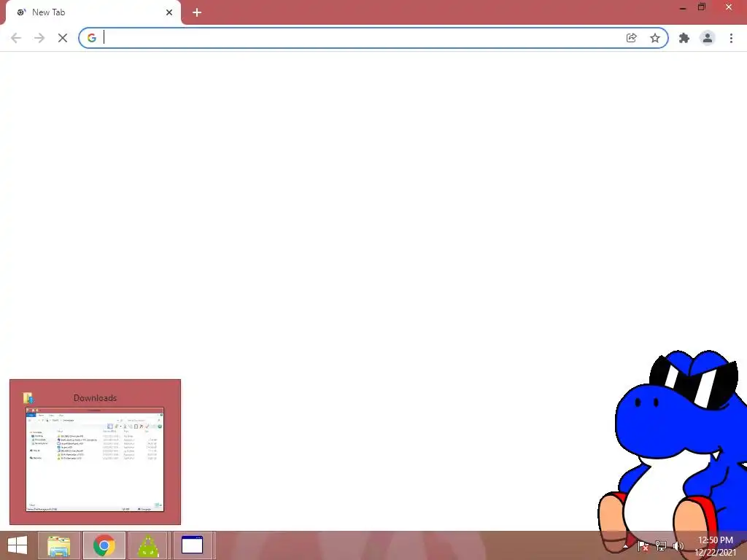Open the network status tray icon

click(x=661, y=546)
